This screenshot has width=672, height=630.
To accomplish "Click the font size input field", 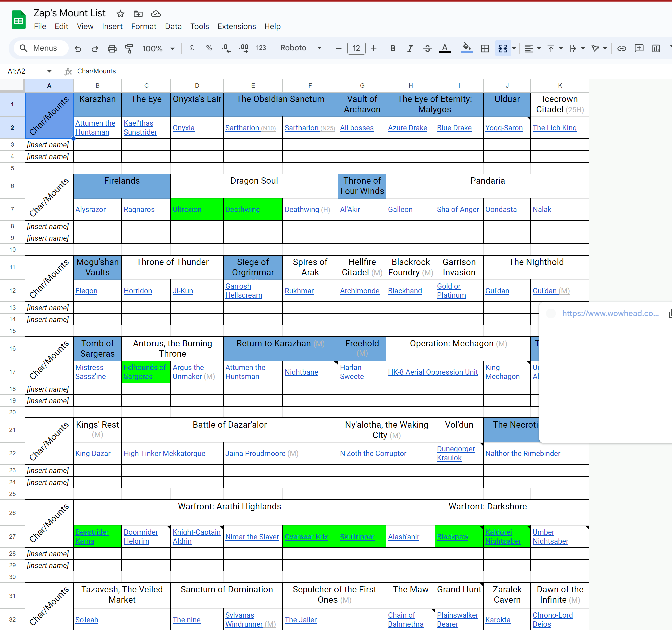I will pyautogui.click(x=356, y=48).
